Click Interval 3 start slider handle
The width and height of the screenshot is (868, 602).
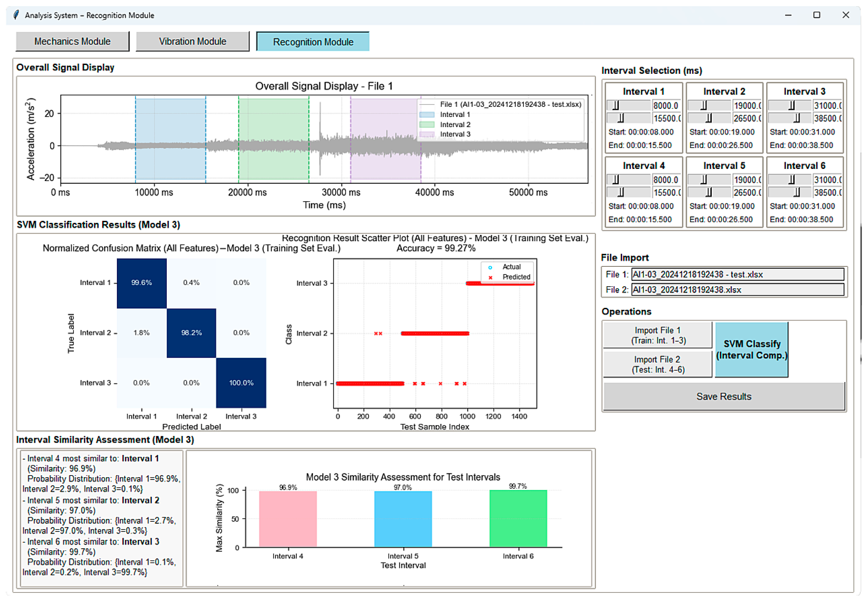791,106
